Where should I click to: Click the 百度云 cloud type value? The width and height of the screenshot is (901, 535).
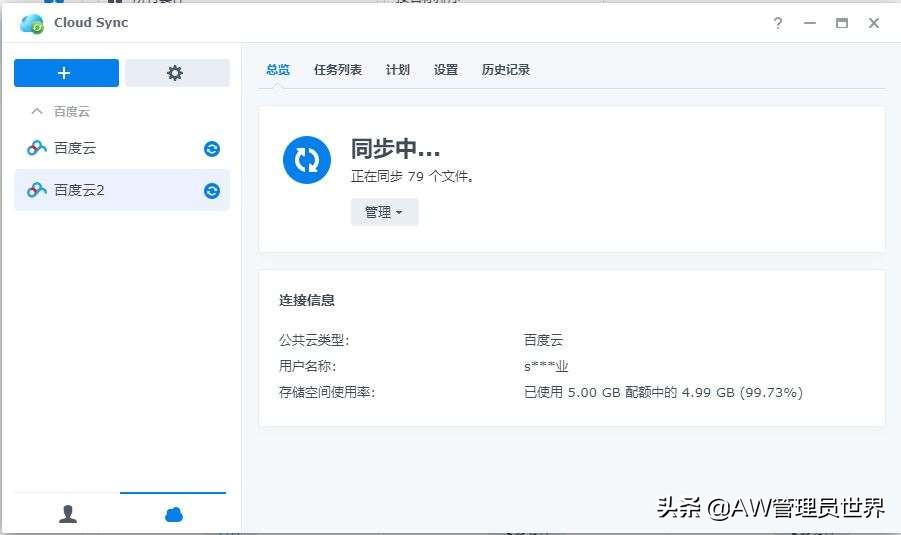(544, 340)
